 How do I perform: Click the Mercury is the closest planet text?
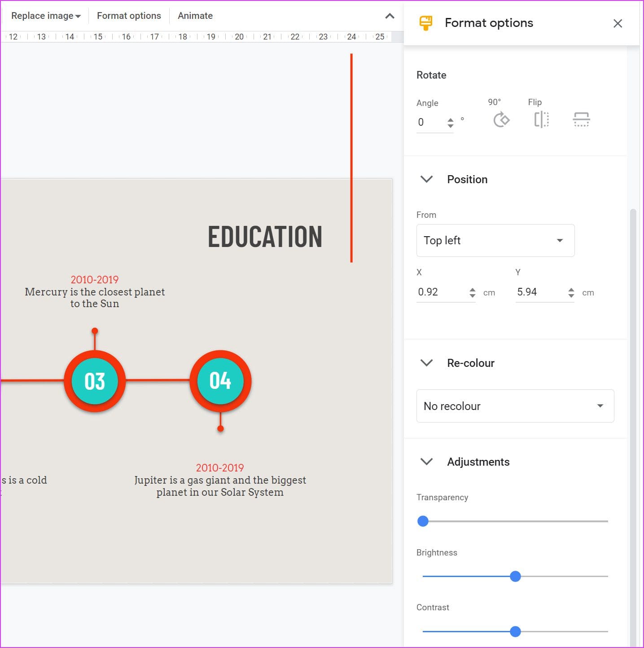(95, 298)
